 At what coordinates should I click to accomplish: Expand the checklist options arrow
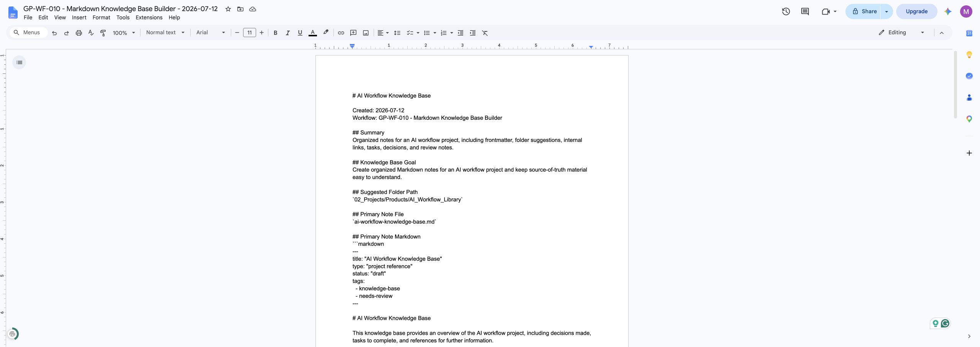pos(418,33)
